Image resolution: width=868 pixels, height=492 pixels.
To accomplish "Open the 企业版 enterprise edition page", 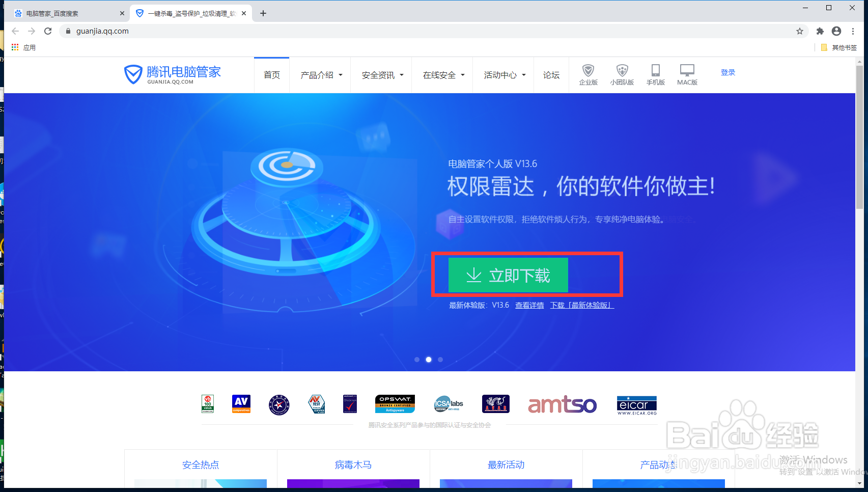I will [588, 74].
